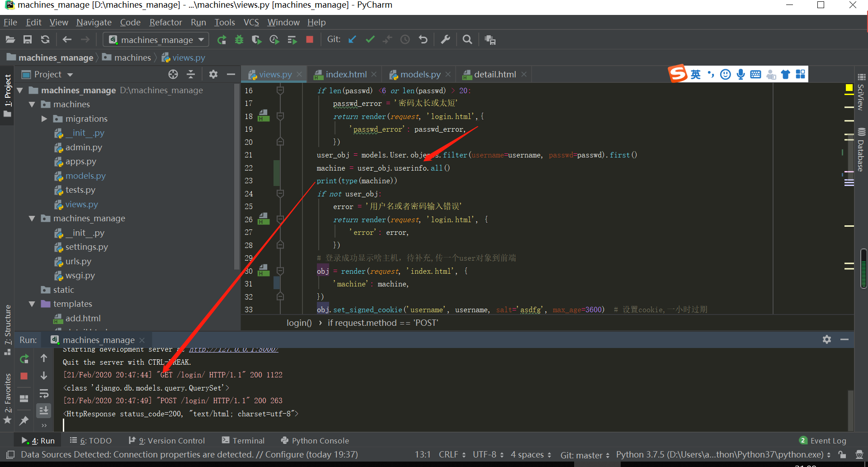Open urls.py in project tree
Screen dimensions: 868x467
coord(78,262)
